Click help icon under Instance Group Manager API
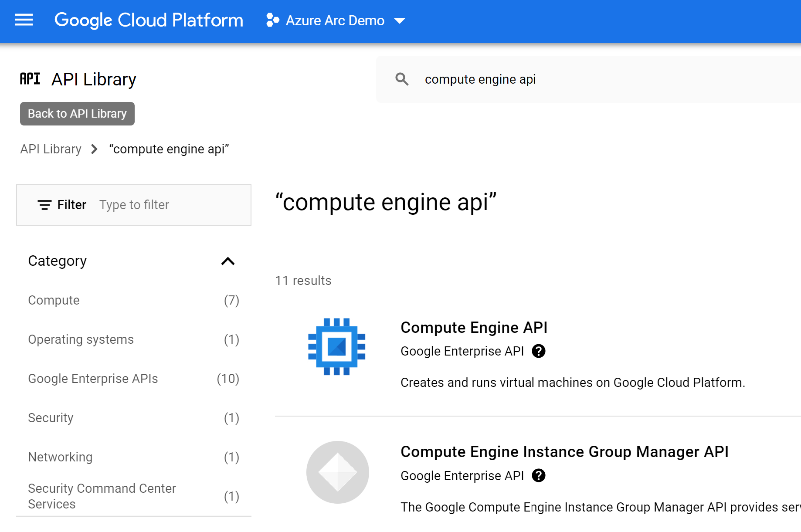Screen dimensions: 801x532 539,476
